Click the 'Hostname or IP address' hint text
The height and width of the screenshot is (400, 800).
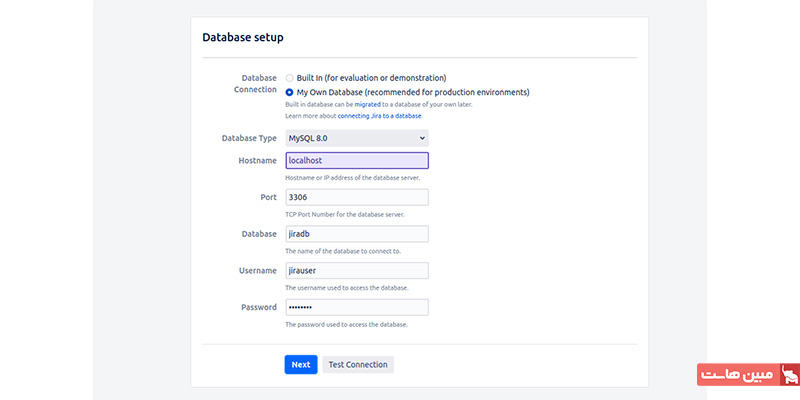pyautogui.click(x=353, y=178)
